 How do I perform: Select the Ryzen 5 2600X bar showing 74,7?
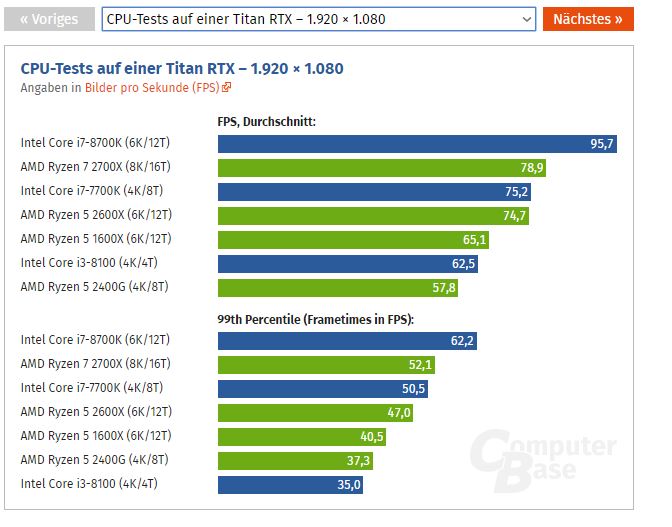pyautogui.click(x=373, y=216)
